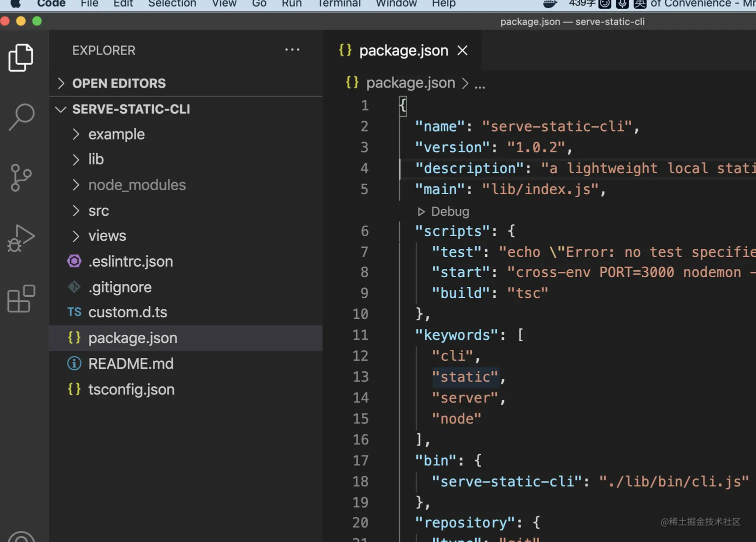Close the package.json editor tab

[462, 51]
